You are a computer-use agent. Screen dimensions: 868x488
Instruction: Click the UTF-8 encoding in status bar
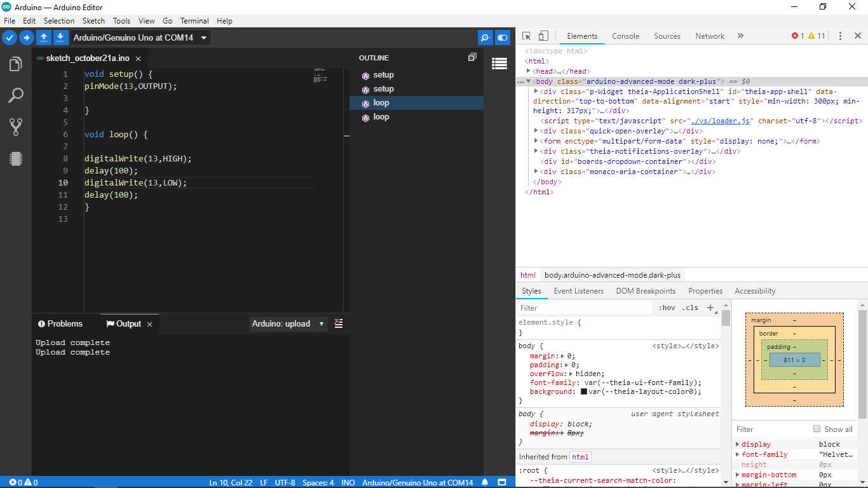[x=285, y=482]
